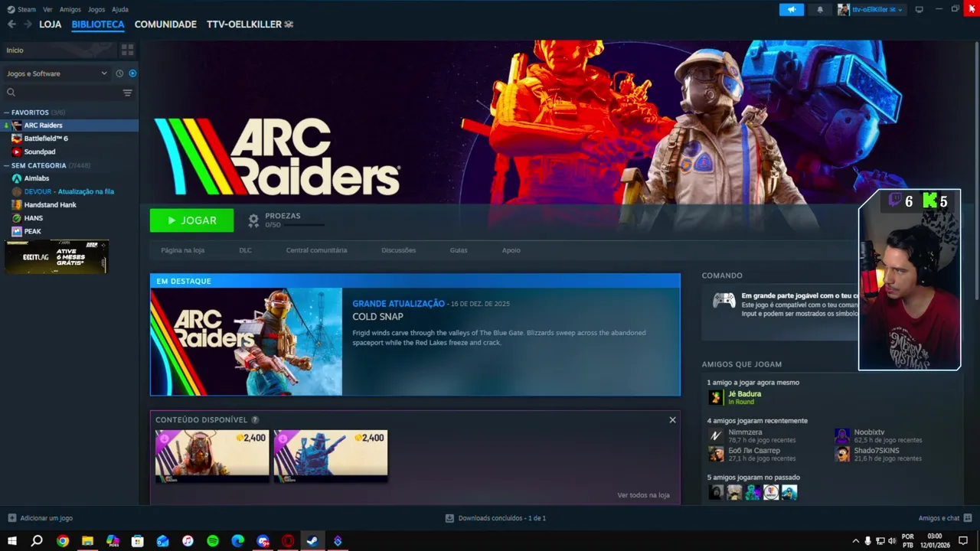
Task: Open the Ajuda menu
Action: [x=120, y=9]
